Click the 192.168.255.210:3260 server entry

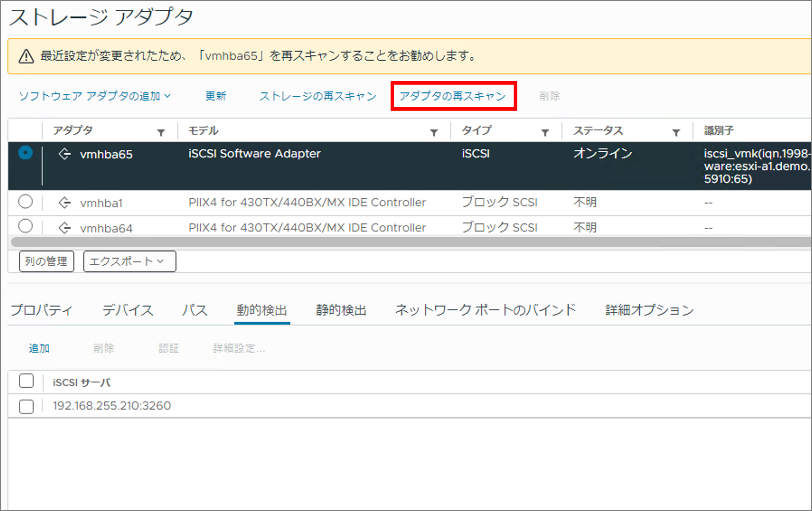click(112, 406)
